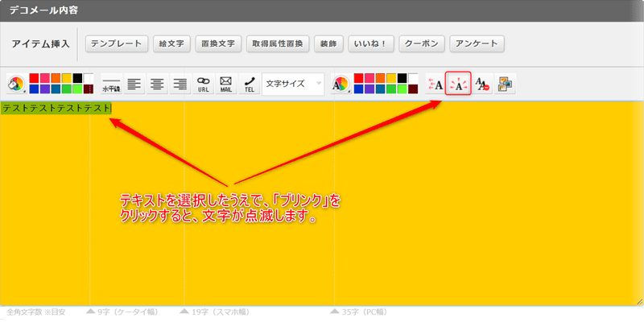Center-align the text

157,84
